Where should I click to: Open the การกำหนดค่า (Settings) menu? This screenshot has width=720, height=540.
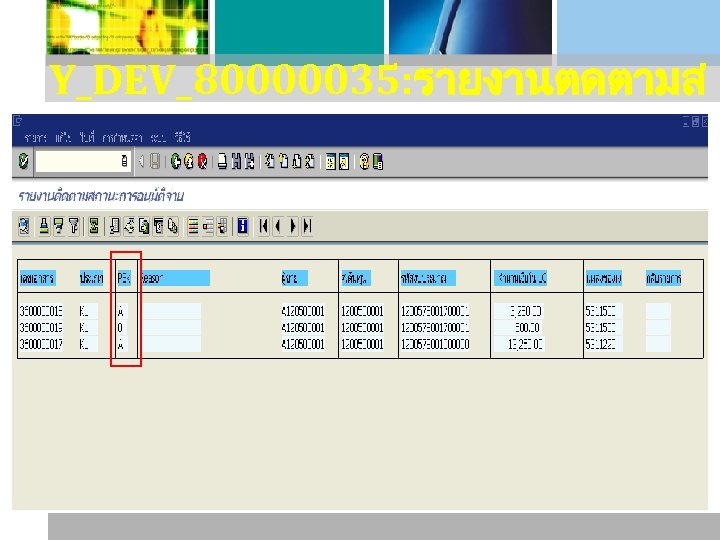(122, 137)
